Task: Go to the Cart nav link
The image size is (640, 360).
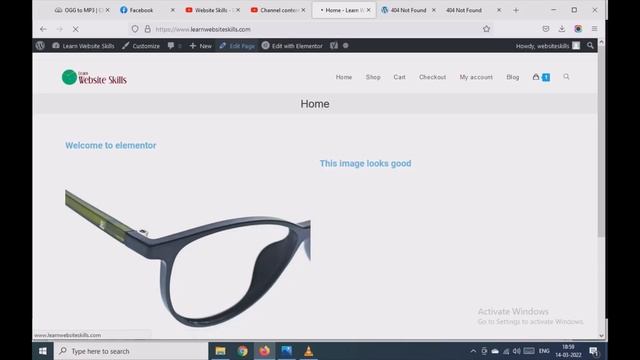Action: 400,77
